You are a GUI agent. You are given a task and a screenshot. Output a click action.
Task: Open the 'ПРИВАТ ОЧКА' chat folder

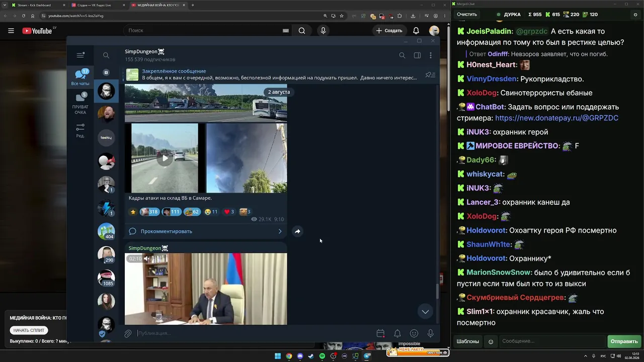click(80, 104)
